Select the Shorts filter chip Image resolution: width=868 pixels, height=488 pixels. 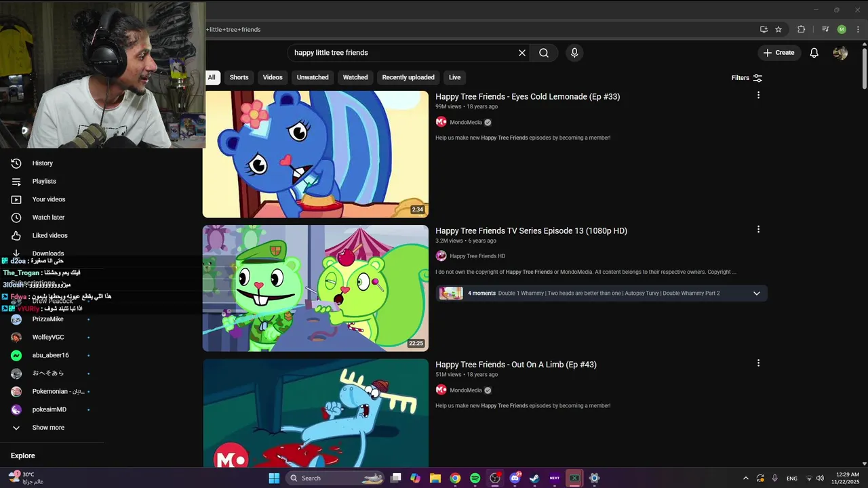point(239,77)
